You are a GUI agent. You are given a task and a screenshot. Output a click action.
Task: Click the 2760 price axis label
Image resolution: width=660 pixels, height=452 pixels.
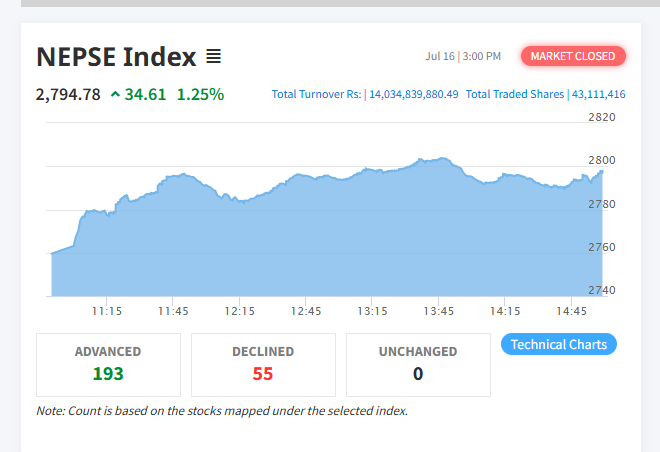[x=601, y=247]
